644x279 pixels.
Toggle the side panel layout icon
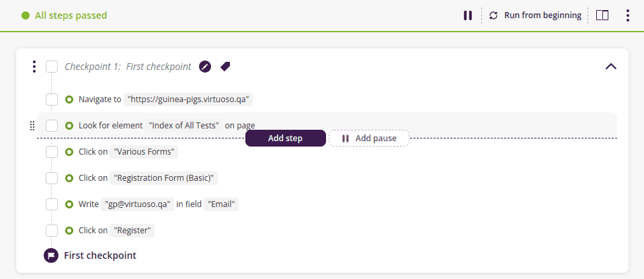point(602,15)
